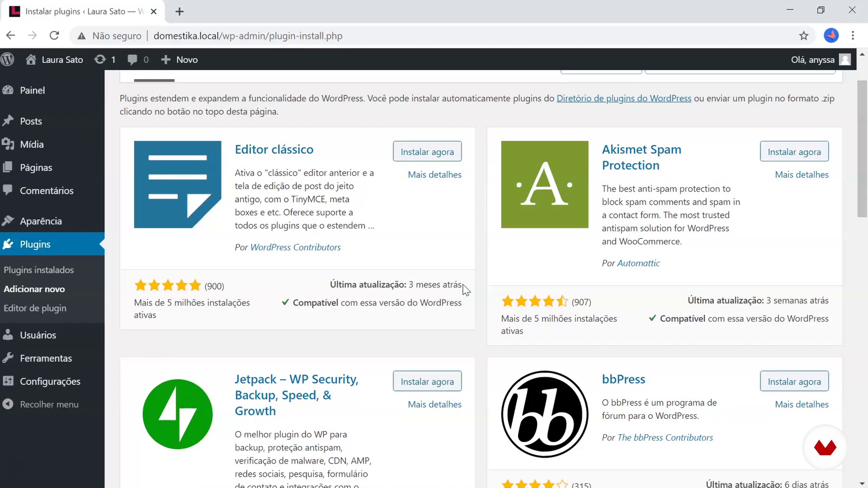This screenshot has height=488, width=868.
Task: Click the Posts pin icon
Action: [8, 121]
